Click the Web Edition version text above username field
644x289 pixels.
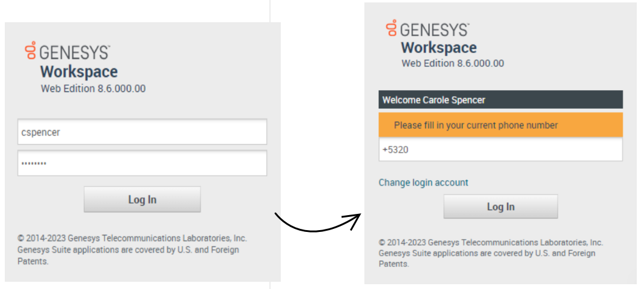click(93, 88)
